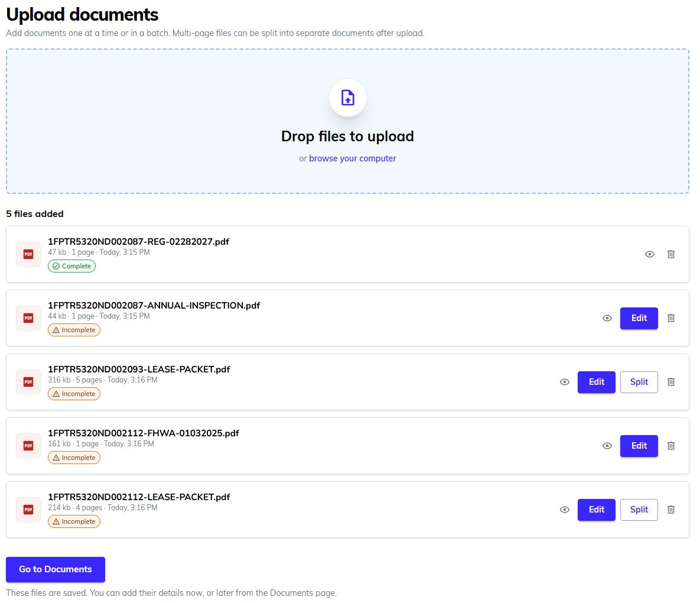
Task: Split the 002093-LEASE-PACKET.pdf file
Action: 639,382
